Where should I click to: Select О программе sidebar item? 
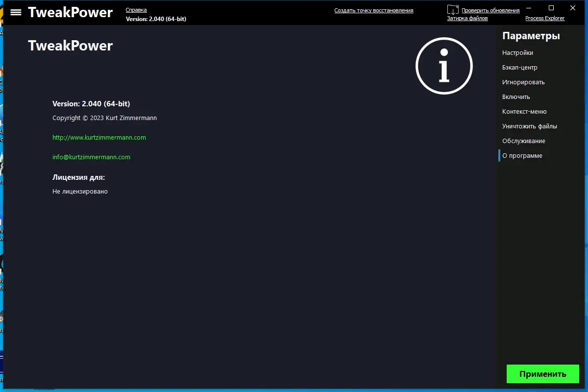coord(522,156)
